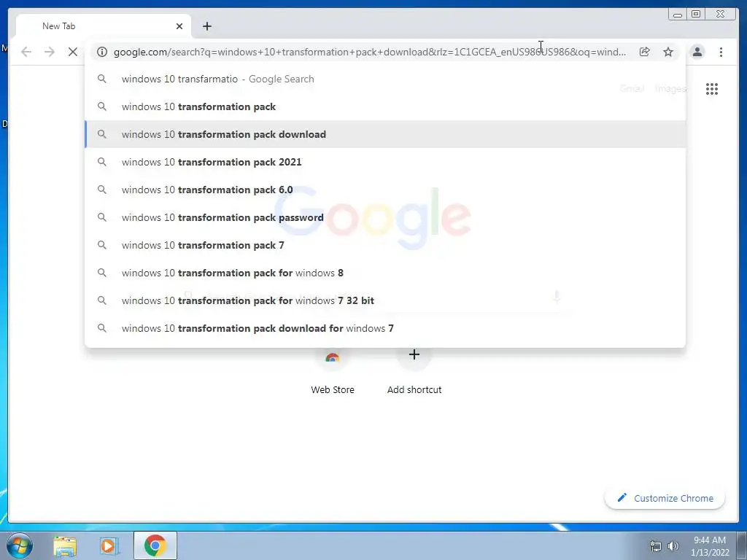Open the Windows Start menu
The width and height of the screenshot is (747, 560).
(x=20, y=545)
